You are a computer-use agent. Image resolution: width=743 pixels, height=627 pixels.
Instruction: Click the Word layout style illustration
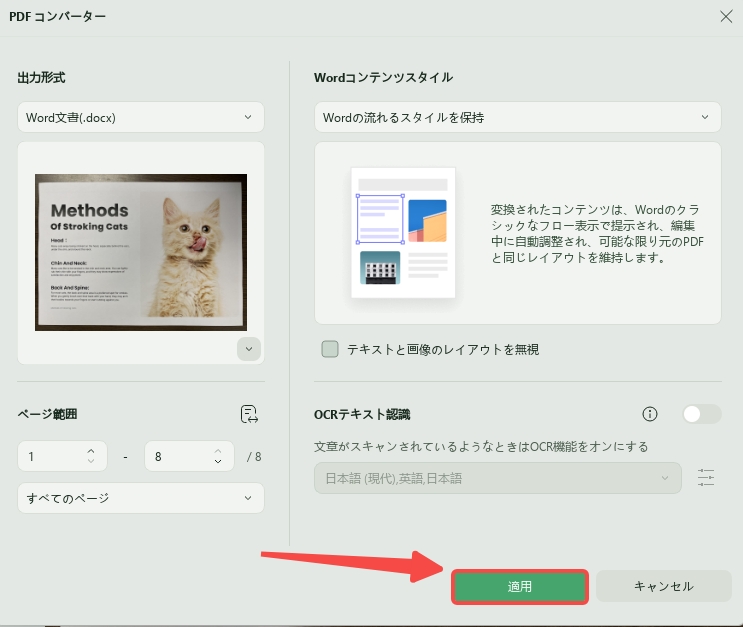[403, 233]
